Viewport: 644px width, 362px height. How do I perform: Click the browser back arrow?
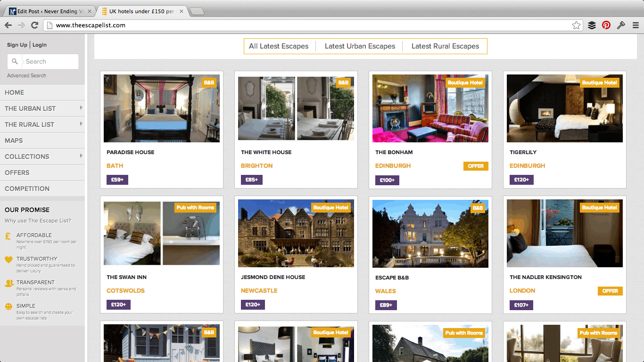pyautogui.click(x=8, y=25)
